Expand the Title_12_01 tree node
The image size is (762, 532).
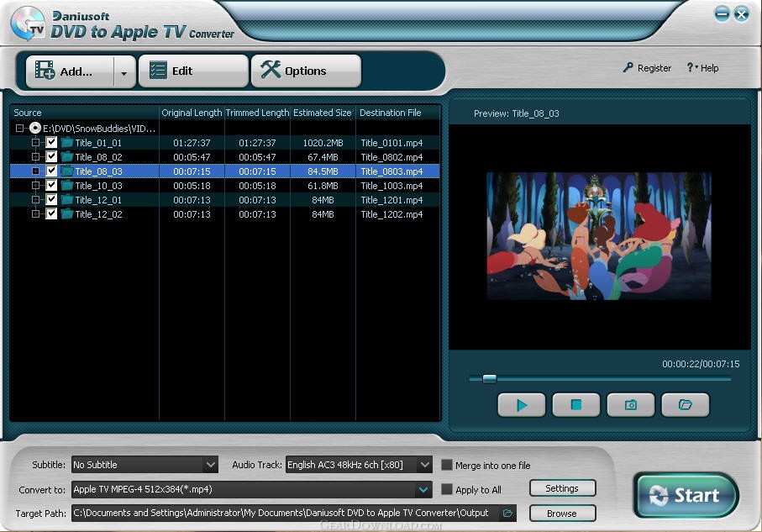point(35,199)
